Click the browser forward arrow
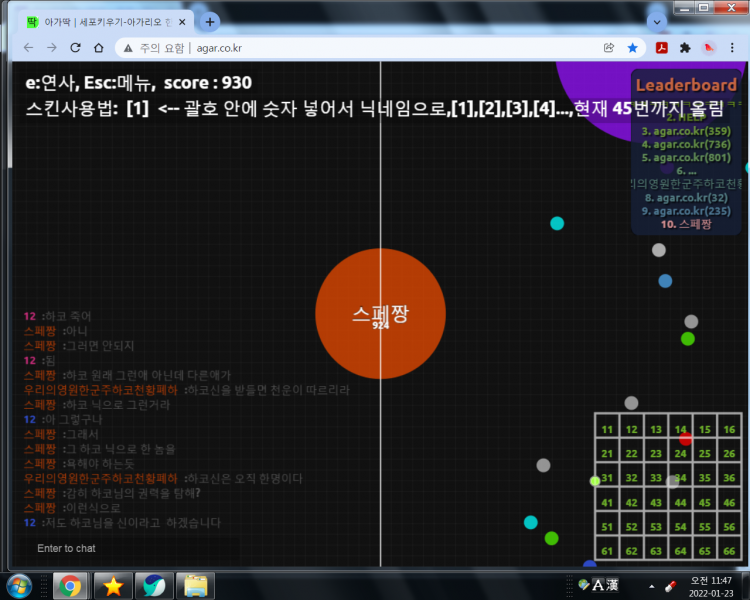Viewport: 750px width, 600px height. pos(52,48)
